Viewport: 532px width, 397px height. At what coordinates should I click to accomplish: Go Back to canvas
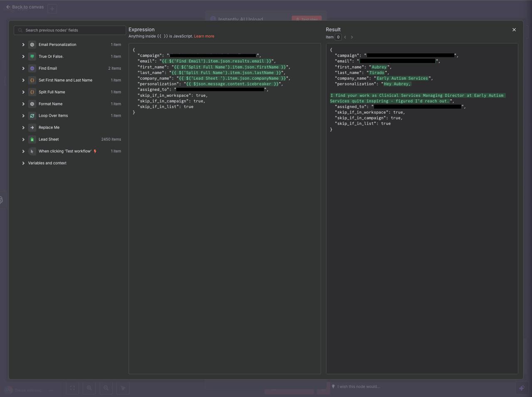[25, 7]
